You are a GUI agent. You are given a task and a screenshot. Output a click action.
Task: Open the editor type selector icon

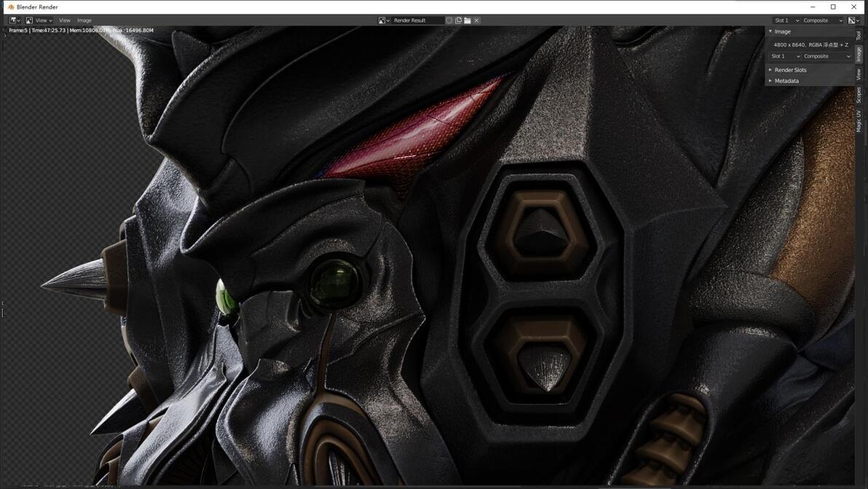tap(15, 20)
